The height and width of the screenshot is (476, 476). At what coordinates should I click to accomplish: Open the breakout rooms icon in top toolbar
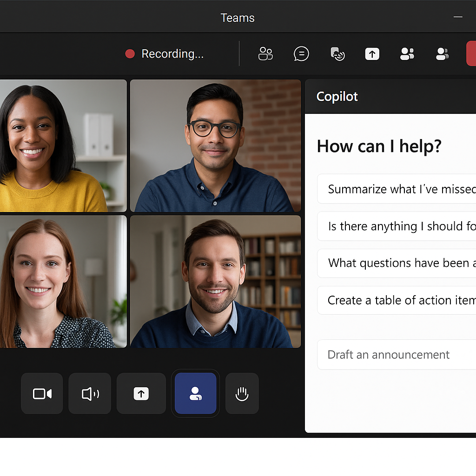pyautogui.click(x=265, y=54)
